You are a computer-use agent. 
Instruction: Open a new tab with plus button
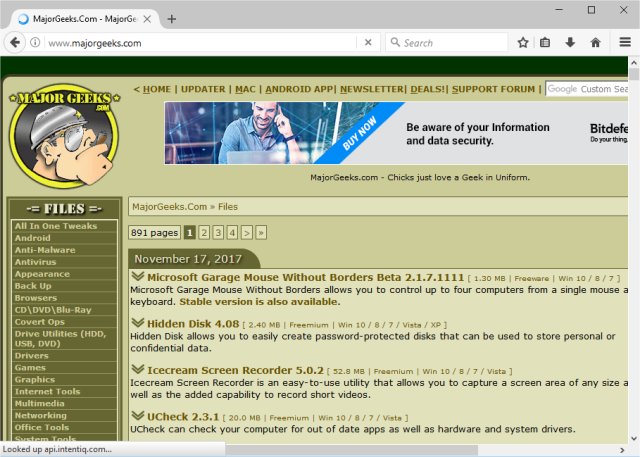pos(172,19)
